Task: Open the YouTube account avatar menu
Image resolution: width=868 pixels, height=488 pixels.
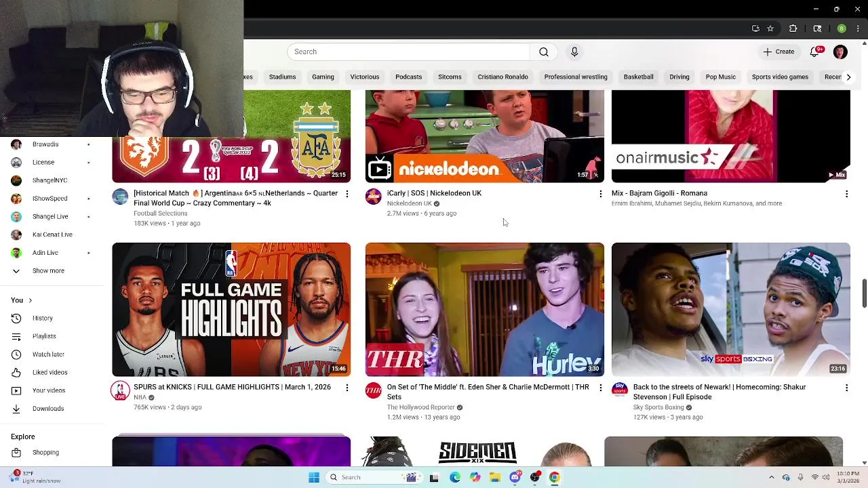Action: coord(840,52)
